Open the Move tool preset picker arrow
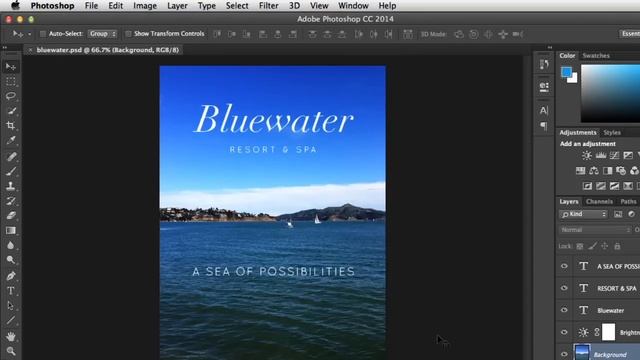 pyautogui.click(x=29, y=34)
